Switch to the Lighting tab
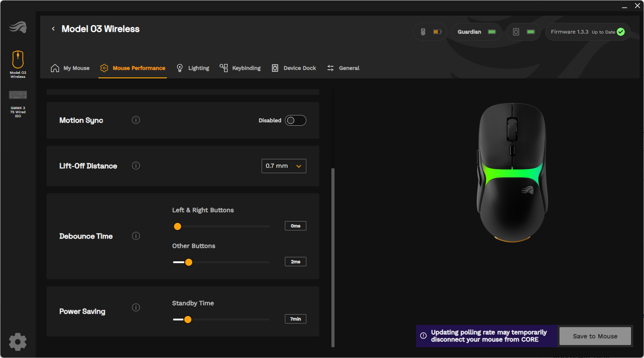 (193, 68)
